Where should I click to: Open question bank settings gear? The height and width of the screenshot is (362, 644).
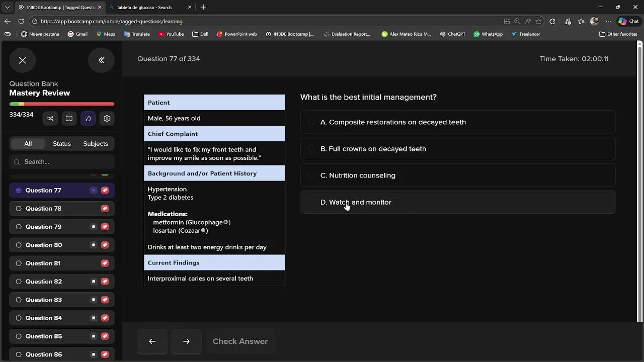[x=107, y=119]
